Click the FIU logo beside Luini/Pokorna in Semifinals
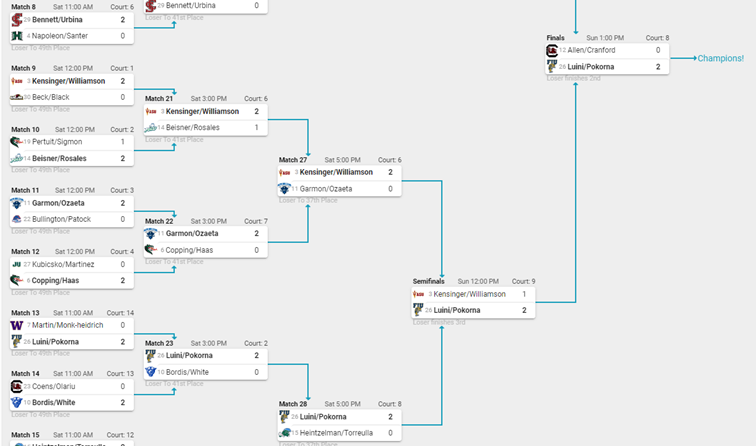The width and height of the screenshot is (756, 446). click(418, 310)
